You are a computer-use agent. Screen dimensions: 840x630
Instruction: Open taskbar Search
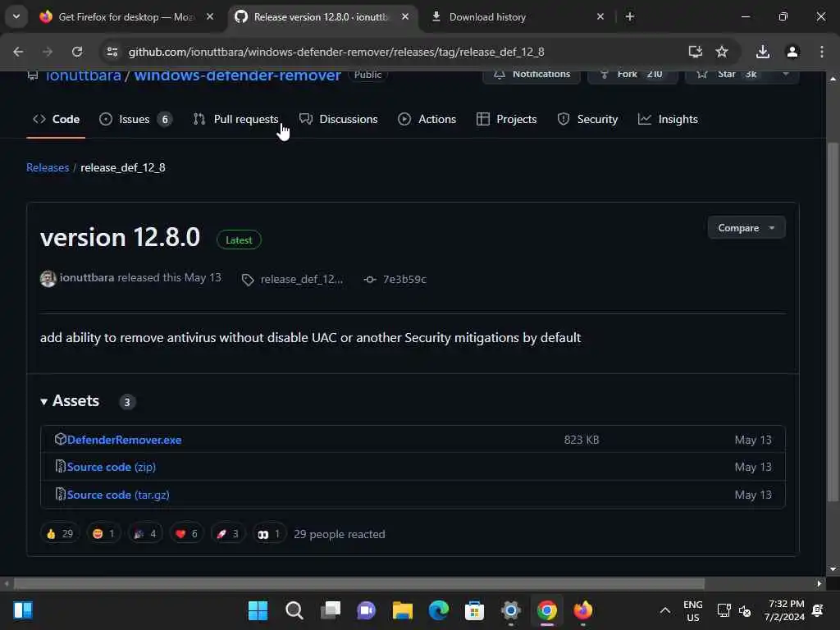tap(294, 610)
